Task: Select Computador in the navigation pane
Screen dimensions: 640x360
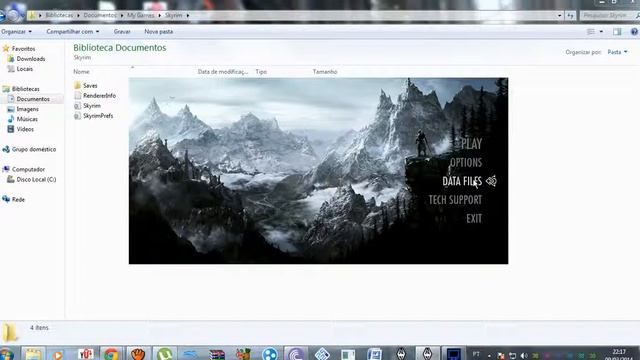Action: tap(24, 169)
